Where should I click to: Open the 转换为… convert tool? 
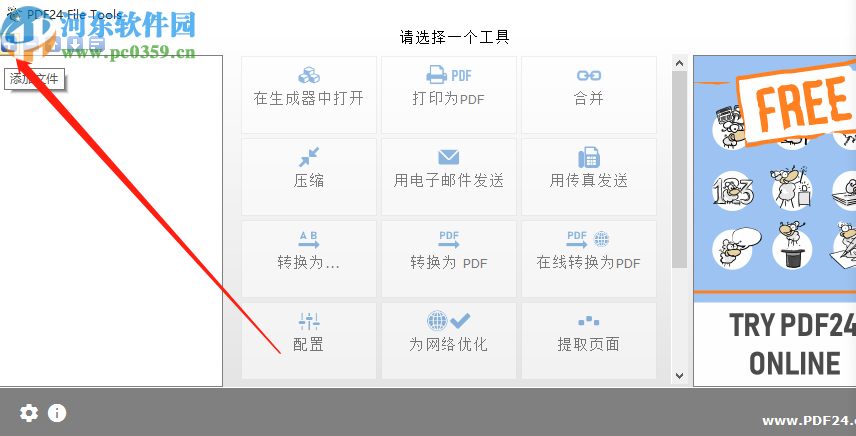click(309, 259)
